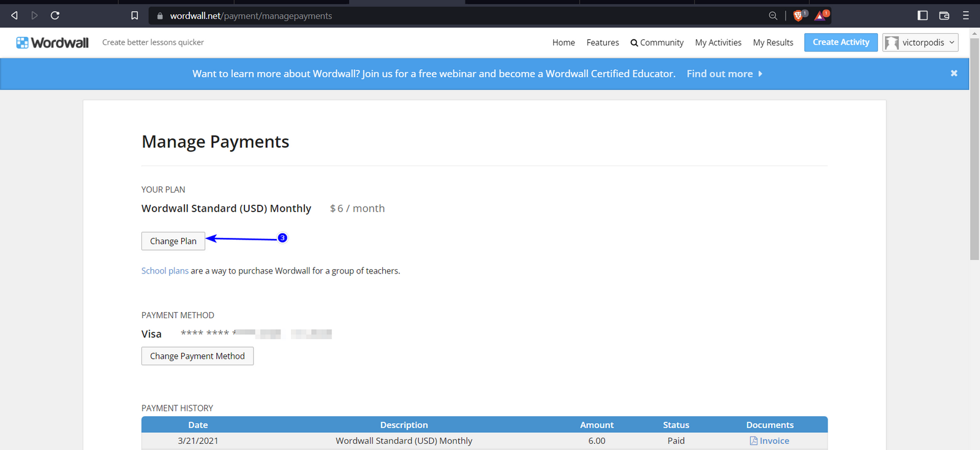This screenshot has width=980, height=450.
Task: Dismiss the webinar banner with the X
Action: pos(954,74)
